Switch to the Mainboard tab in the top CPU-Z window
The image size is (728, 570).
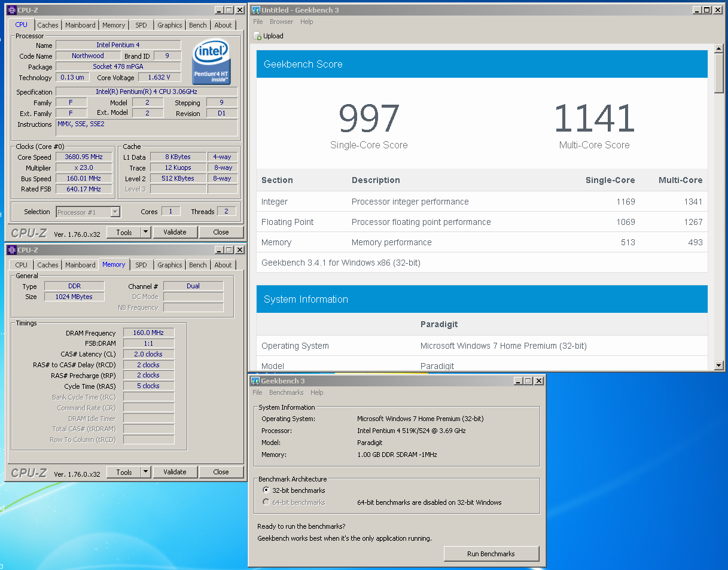click(80, 25)
